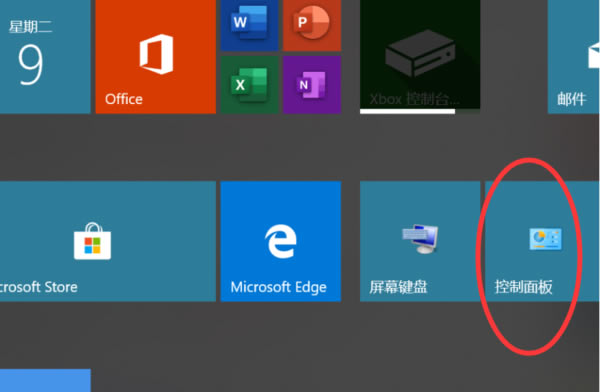Open the 控制面板 control panel tile

542,241
